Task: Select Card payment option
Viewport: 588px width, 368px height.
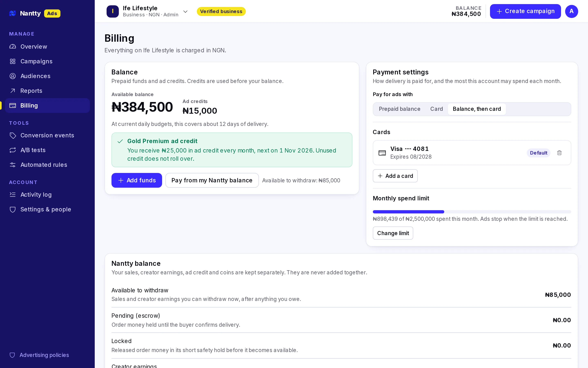Action: [x=436, y=109]
